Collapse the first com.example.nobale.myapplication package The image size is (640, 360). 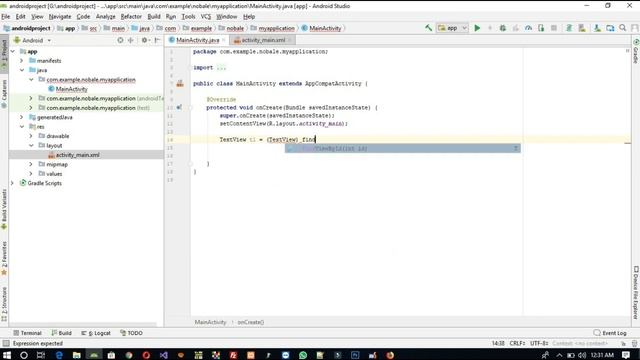(31, 80)
